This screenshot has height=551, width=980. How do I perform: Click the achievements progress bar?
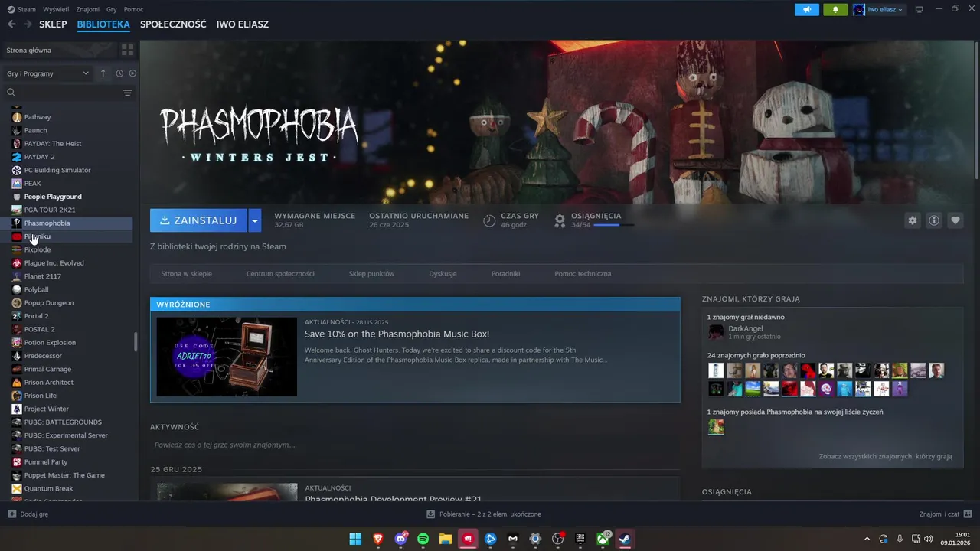coord(613,225)
